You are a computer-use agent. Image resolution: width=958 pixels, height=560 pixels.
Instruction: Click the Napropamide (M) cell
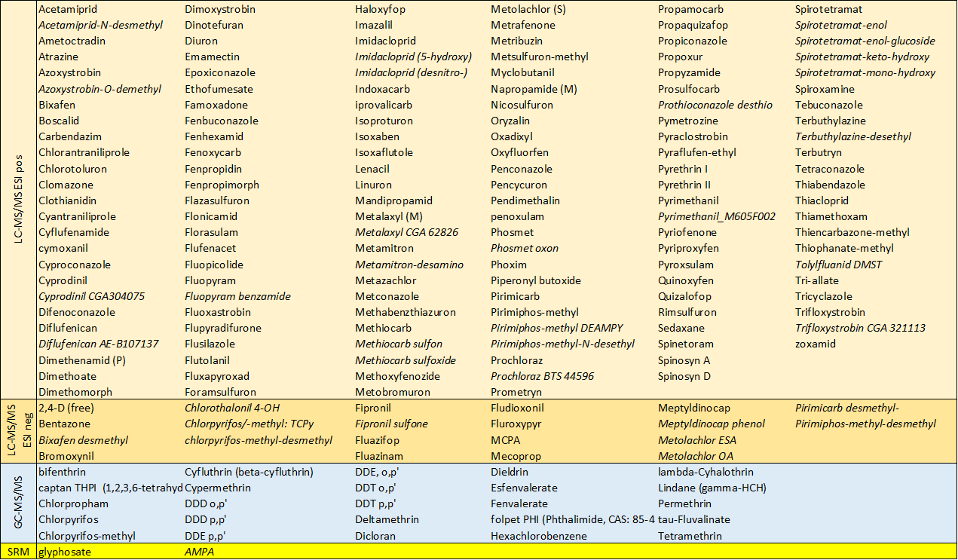pos(534,89)
